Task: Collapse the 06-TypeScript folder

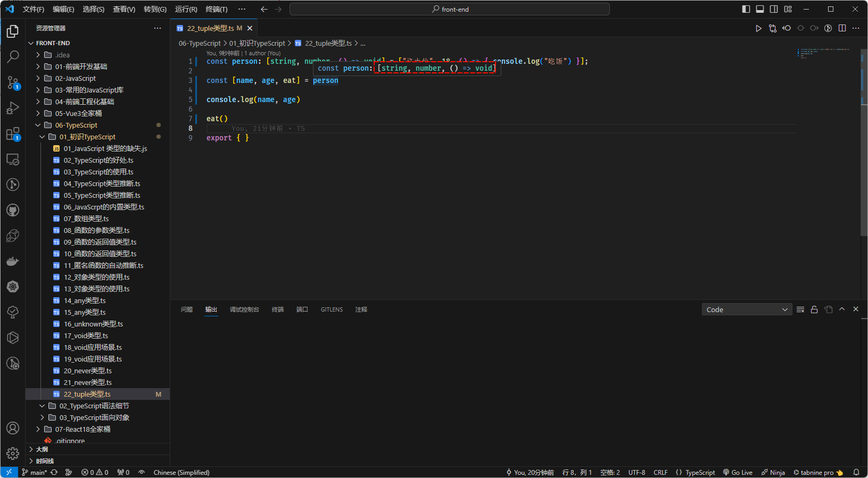Action: [76, 125]
